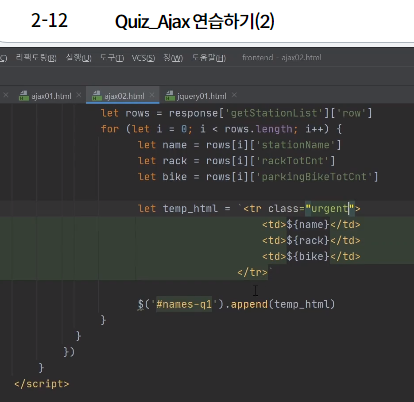
Task: Open the 도움말(H) help menu
Action: (x=209, y=58)
